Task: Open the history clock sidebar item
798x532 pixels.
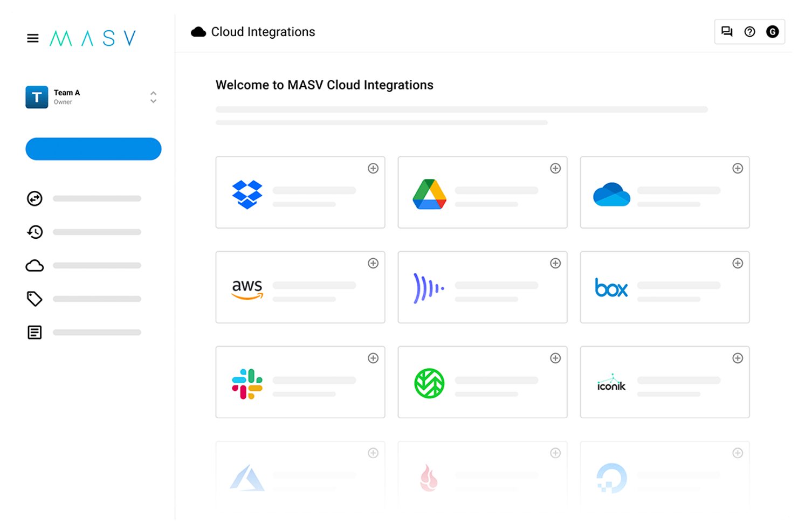Action: (x=35, y=232)
